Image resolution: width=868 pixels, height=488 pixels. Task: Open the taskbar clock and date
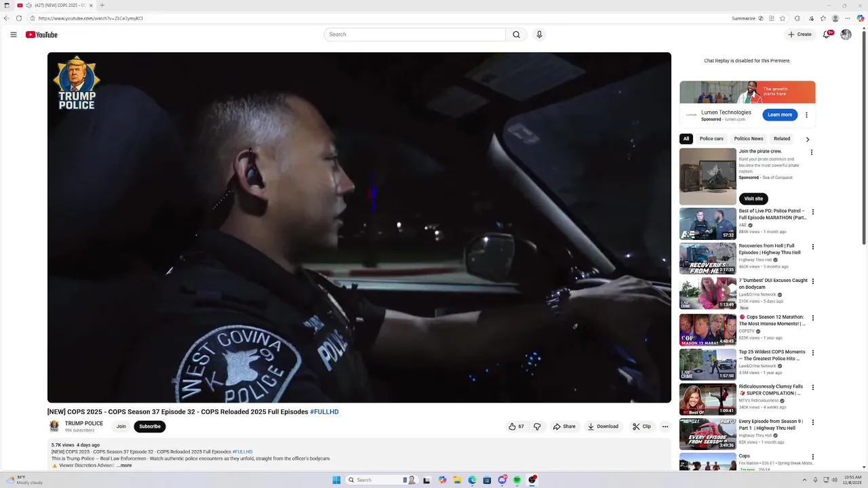(852, 480)
